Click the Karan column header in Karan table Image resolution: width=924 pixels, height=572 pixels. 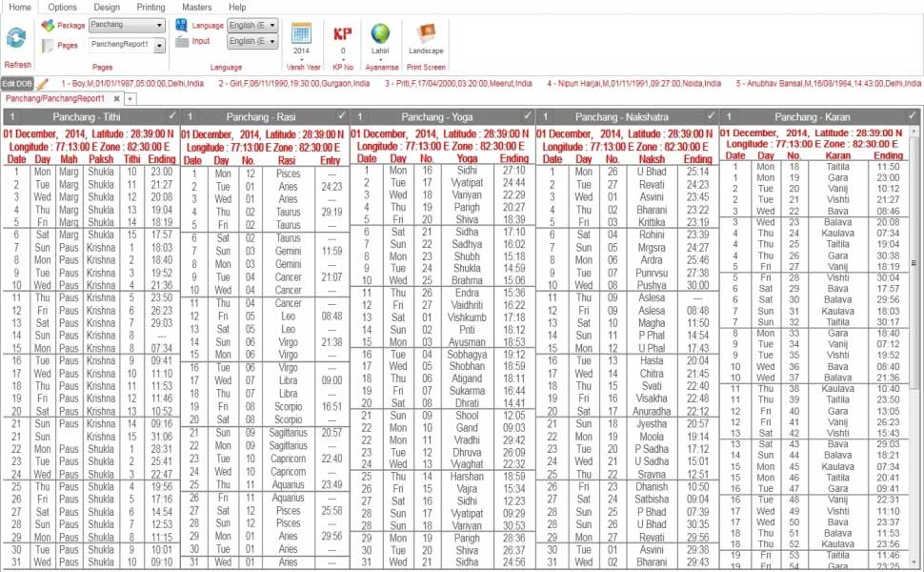(x=838, y=155)
